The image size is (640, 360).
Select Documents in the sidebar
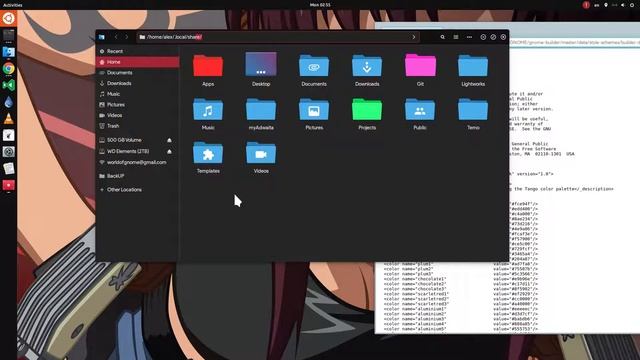click(x=138, y=73)
